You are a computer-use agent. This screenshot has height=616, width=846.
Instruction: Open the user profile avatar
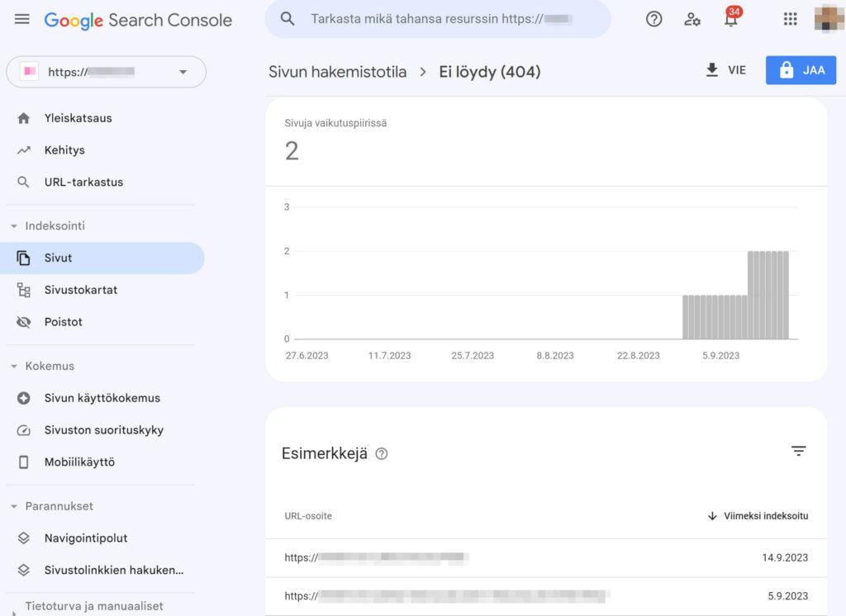(x=829, y=19)
